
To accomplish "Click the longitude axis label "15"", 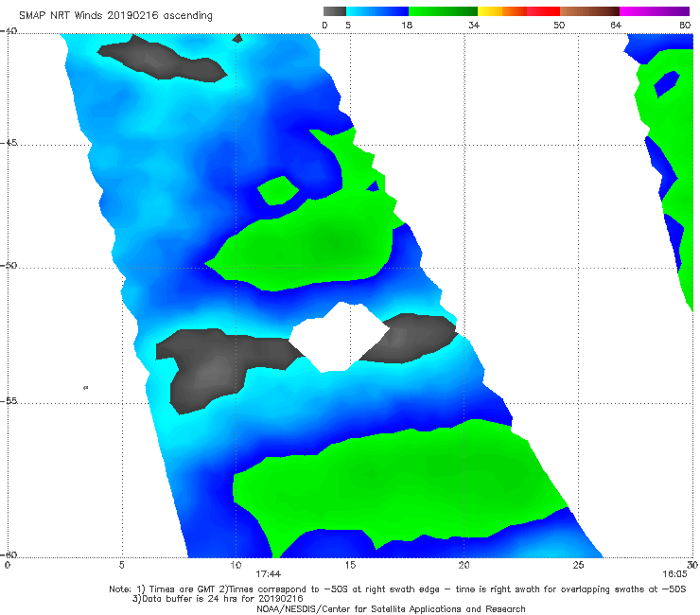I will (x=350, y=566).
